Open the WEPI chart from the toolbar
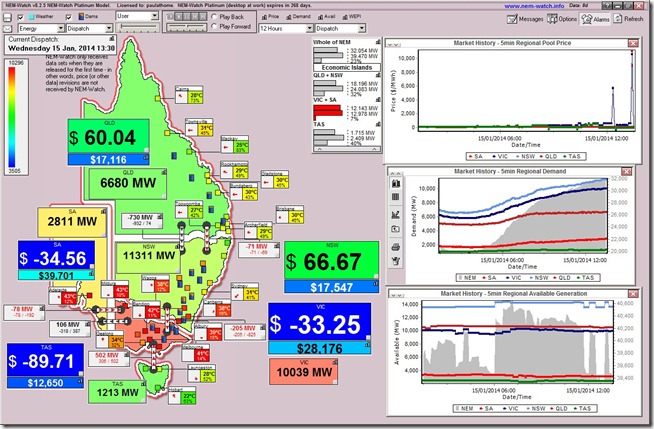 pyautogui.click(x=352, y=17)
